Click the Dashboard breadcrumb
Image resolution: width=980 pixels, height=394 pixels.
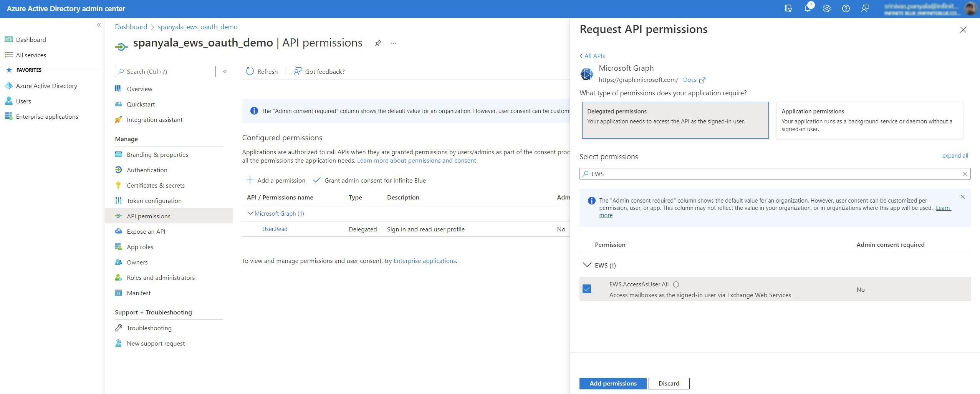[x=131, y=27]
